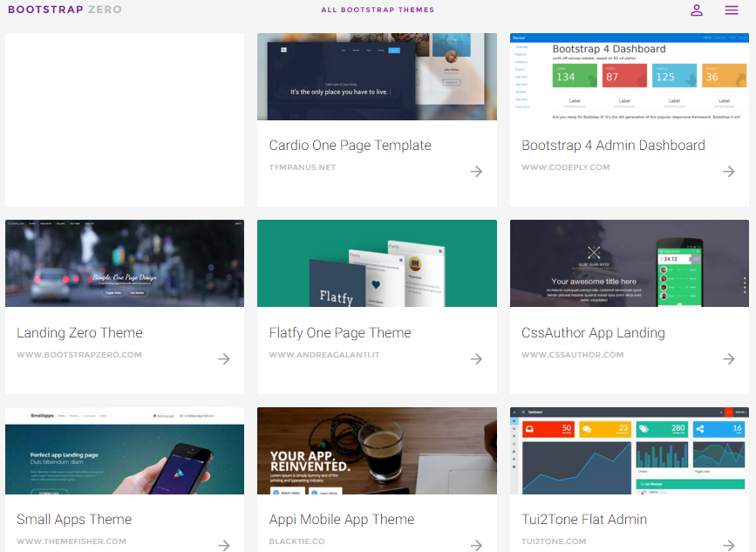Select the Tui2Tone Flat Admin title
The image size is (756, 552).
[584, 519]
